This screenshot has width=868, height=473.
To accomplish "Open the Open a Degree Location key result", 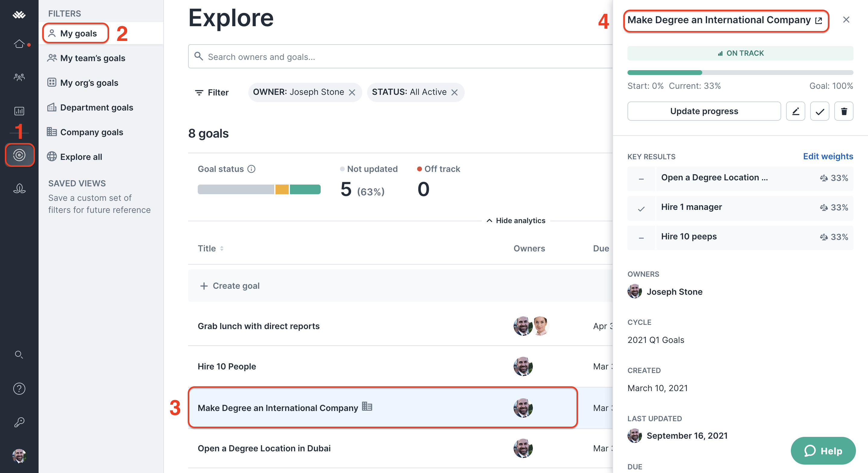I will (714, 177).
